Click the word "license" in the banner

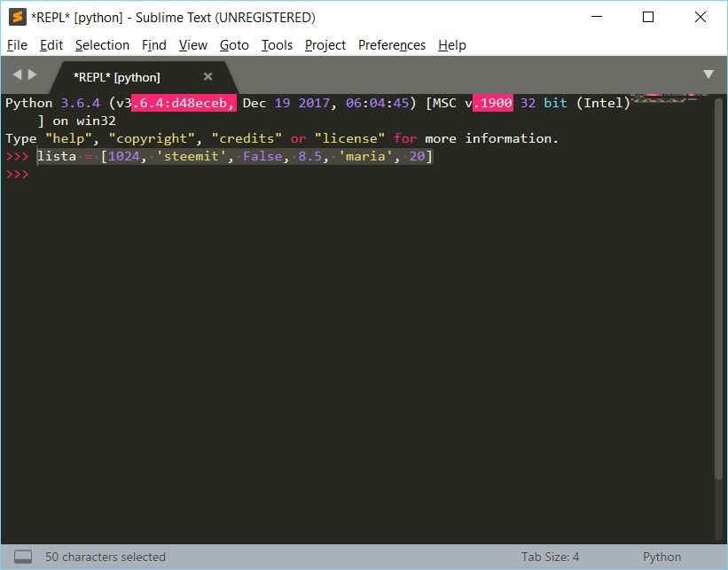[349, 138]
